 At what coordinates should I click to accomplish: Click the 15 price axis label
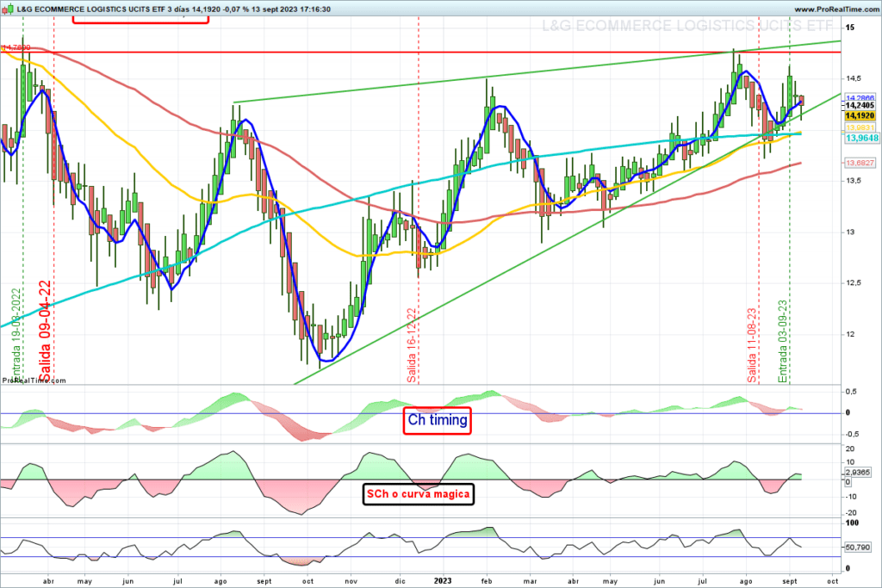[850, 28]
